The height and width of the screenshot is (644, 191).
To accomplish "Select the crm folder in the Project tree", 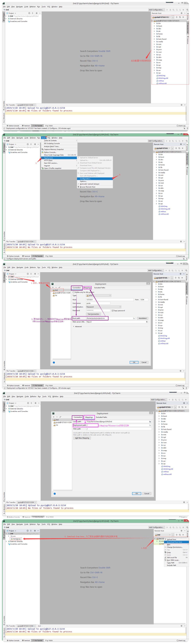I will tap(13, 536).
